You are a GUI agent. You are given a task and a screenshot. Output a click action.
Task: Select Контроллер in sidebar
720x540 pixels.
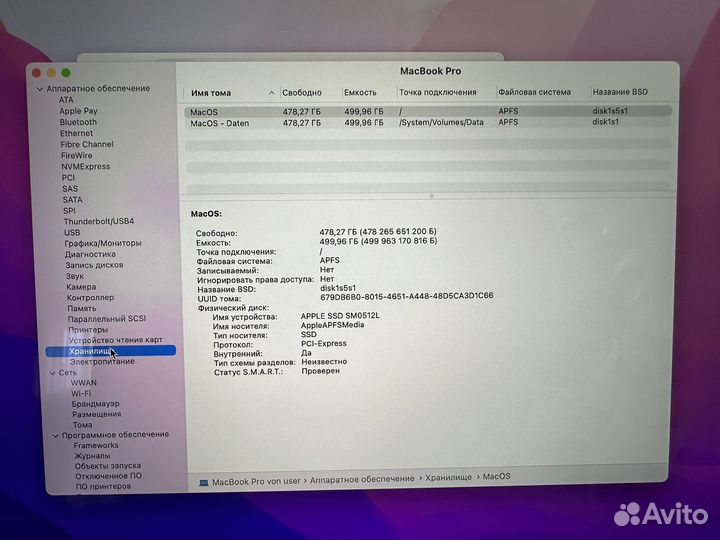[x=90, y=298]
